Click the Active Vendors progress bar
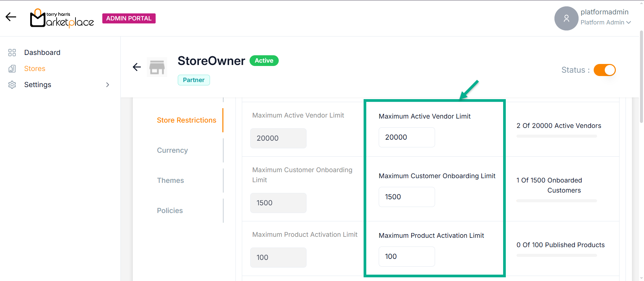This screenshot has height=281, width=644. (x=556, y=136)
